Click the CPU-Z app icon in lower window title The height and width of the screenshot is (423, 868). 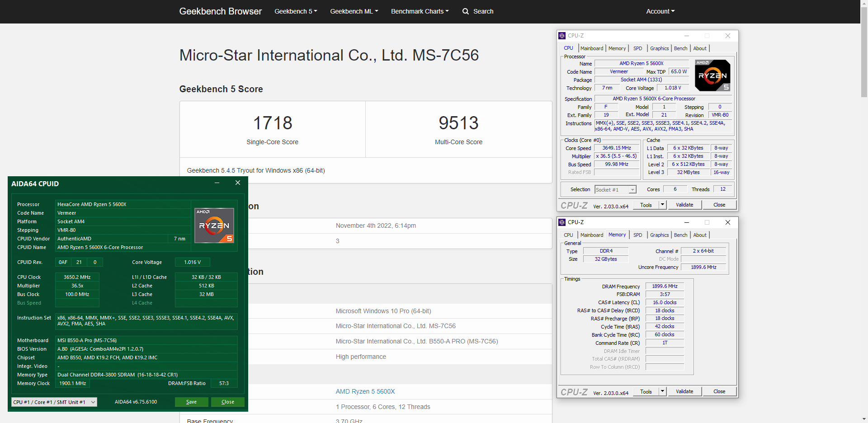click(x=562, y=222)
